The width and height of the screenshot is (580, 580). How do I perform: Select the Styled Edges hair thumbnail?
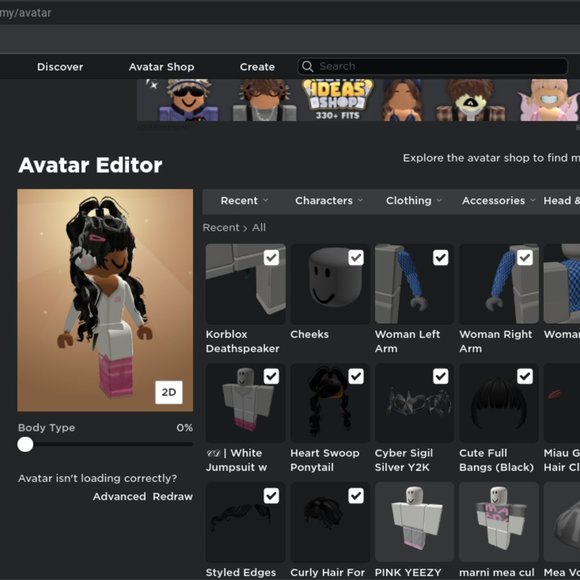(246, 522)
